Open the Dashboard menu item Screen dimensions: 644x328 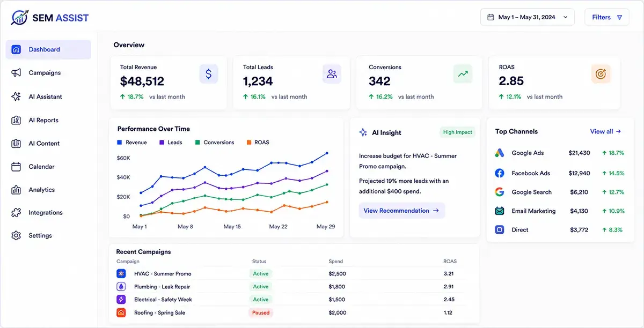click(48, 49)
